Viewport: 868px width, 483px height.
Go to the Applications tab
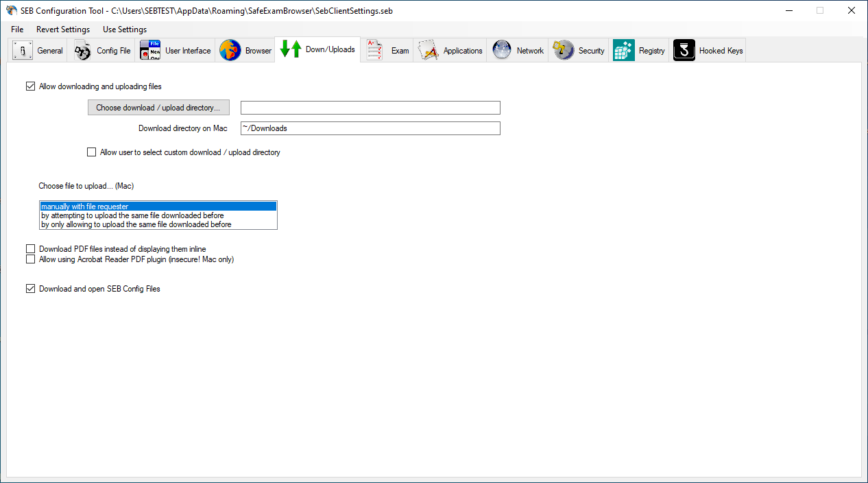tap(450, 51)
